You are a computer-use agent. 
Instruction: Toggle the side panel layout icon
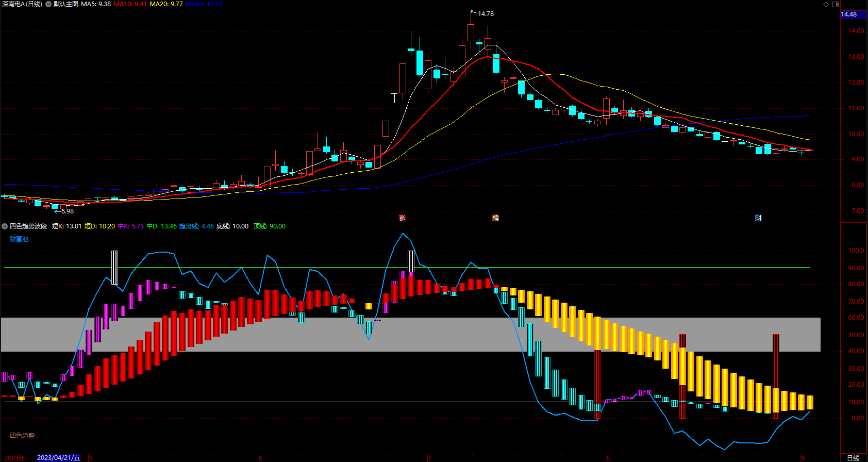click(x=836, y=4)
